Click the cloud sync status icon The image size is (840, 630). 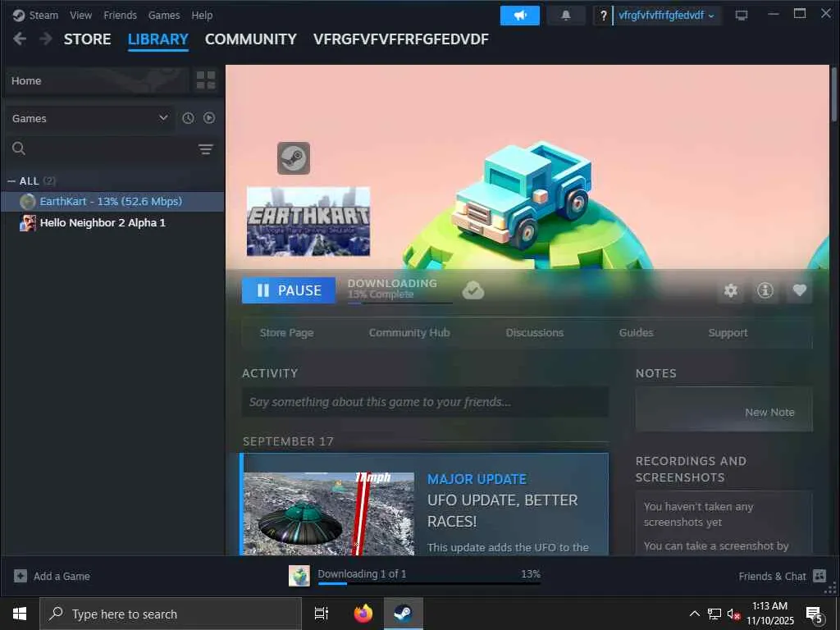tap(473, 290)
